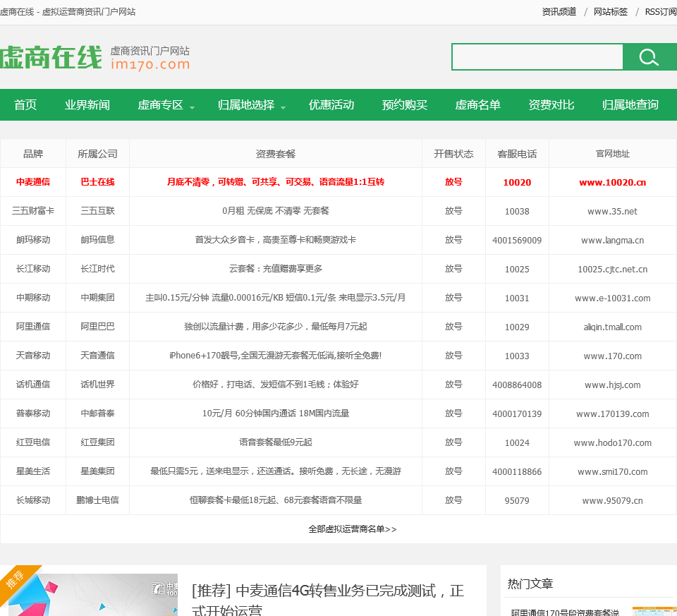Open 网站标签 top link

[611, 12]
